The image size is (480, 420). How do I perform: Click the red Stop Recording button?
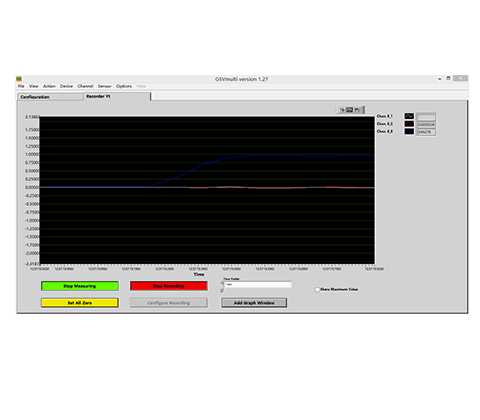[x=169, y=286]
